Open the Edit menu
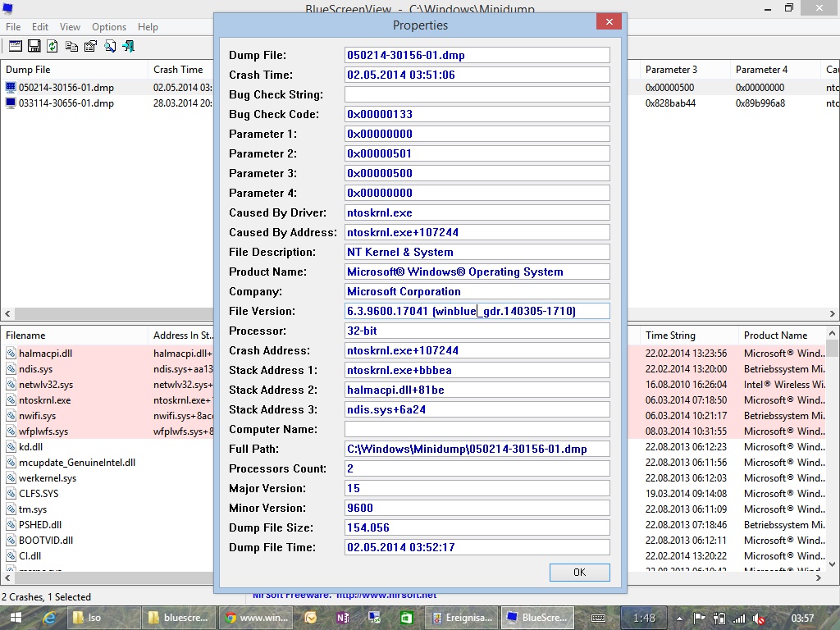The height and width of the screenshot is (630, 840). [x=40, y=27]
